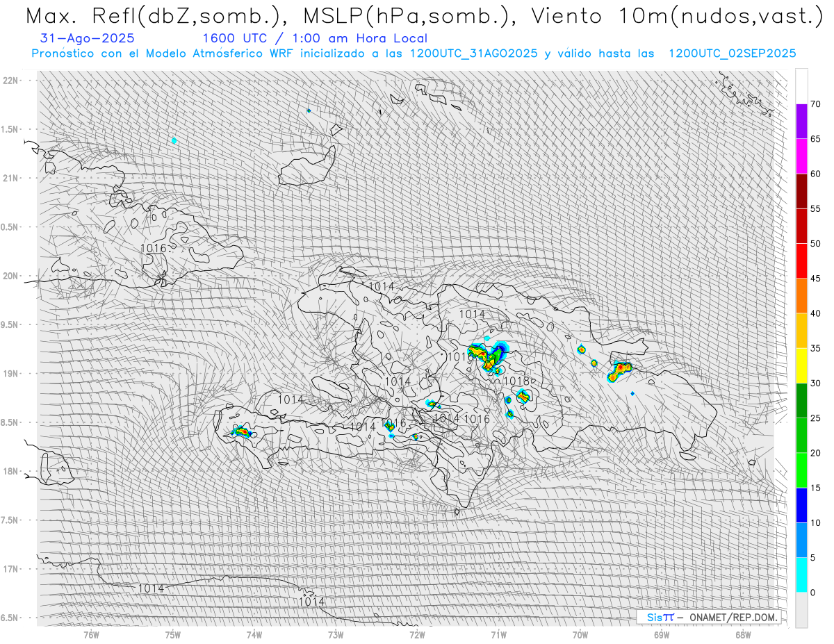
Task: Click the '73W' longitude label
Action: (x=336, y=634)
